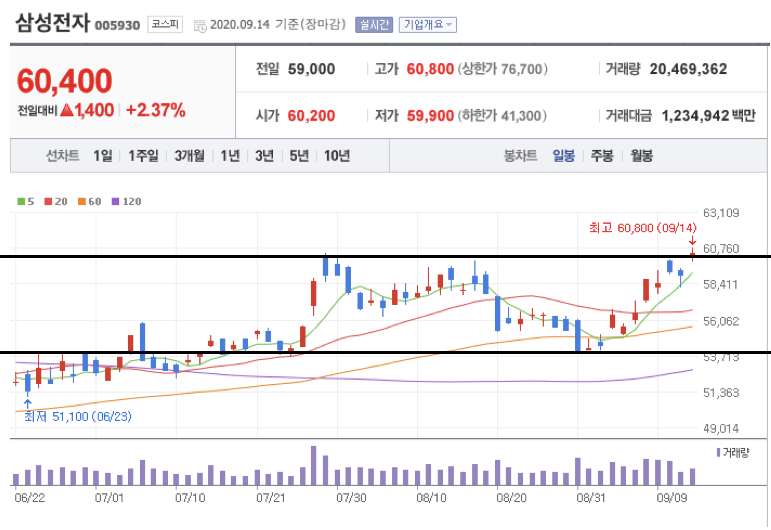Viewport: 771px width, 530px height.
Task: Select the 1주일 line chart tab
Action: click(x=143, y=156)
